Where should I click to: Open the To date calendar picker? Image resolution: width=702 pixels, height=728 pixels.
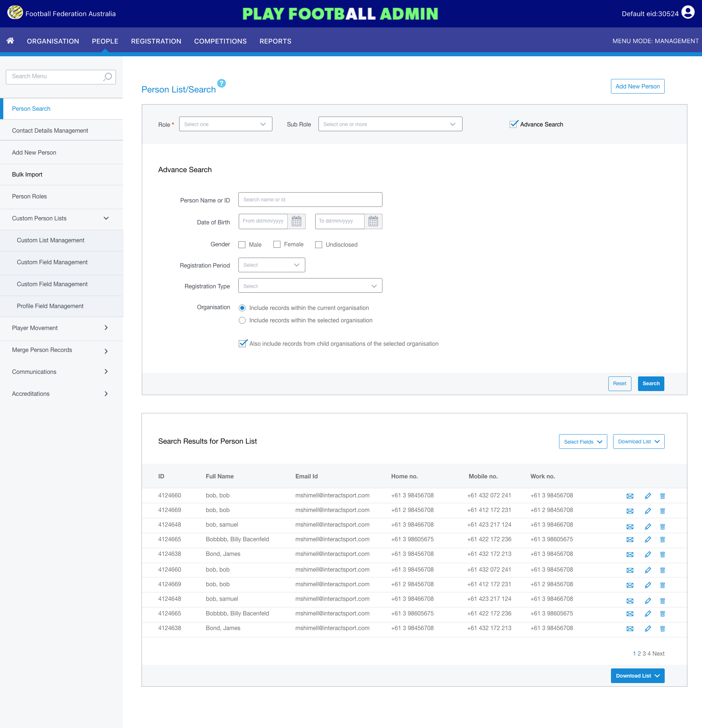click(x=373, y=221)
